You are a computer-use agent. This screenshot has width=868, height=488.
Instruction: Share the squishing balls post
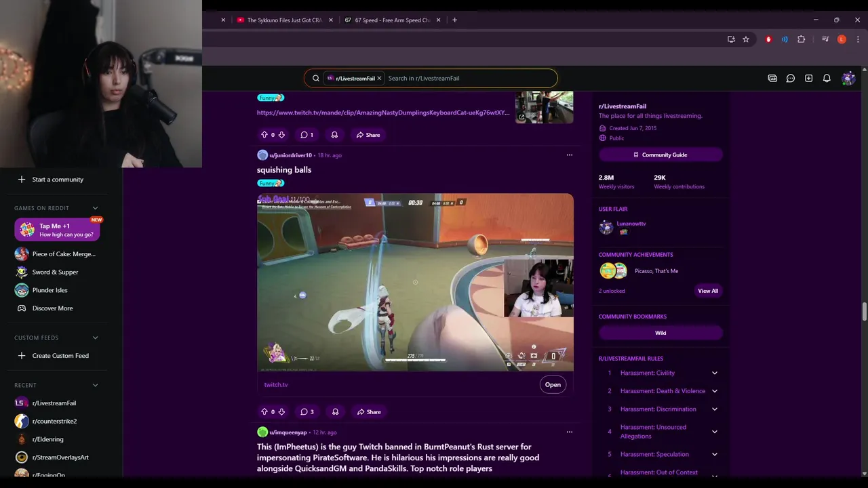pos(368,411)
